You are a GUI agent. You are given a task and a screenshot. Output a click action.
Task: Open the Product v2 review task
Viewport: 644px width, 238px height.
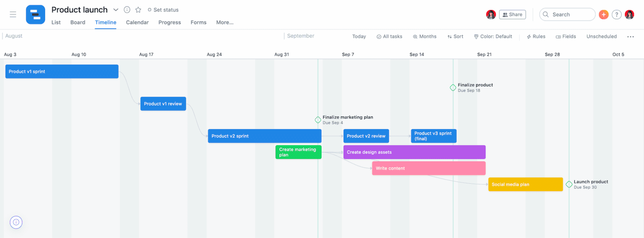point(366,136)
